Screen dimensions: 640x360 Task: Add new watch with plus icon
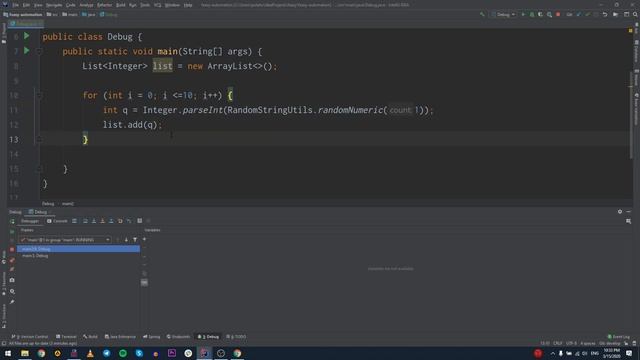pos(144,239)
